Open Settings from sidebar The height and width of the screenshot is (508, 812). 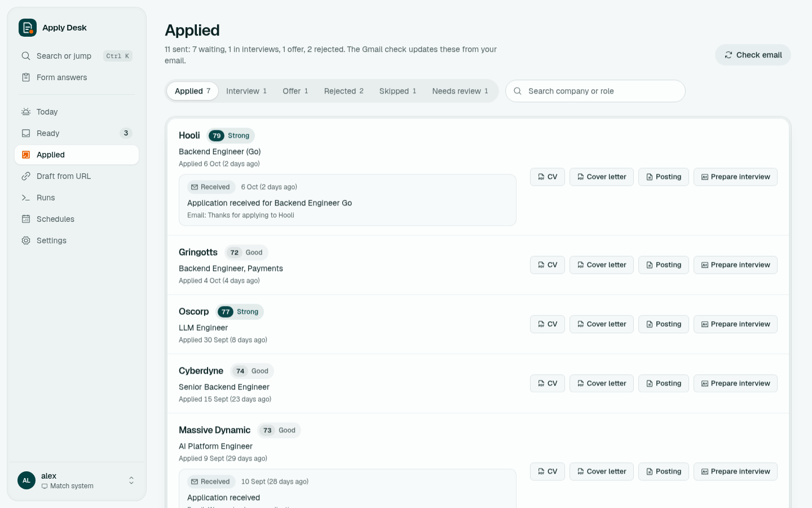[x=77, y=240]
